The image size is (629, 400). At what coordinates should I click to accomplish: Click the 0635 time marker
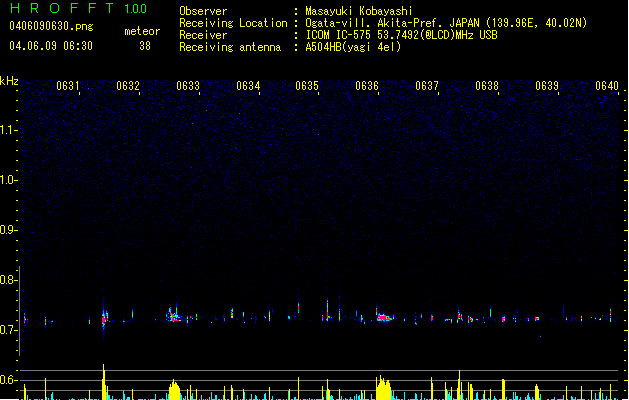pos(307,85)
